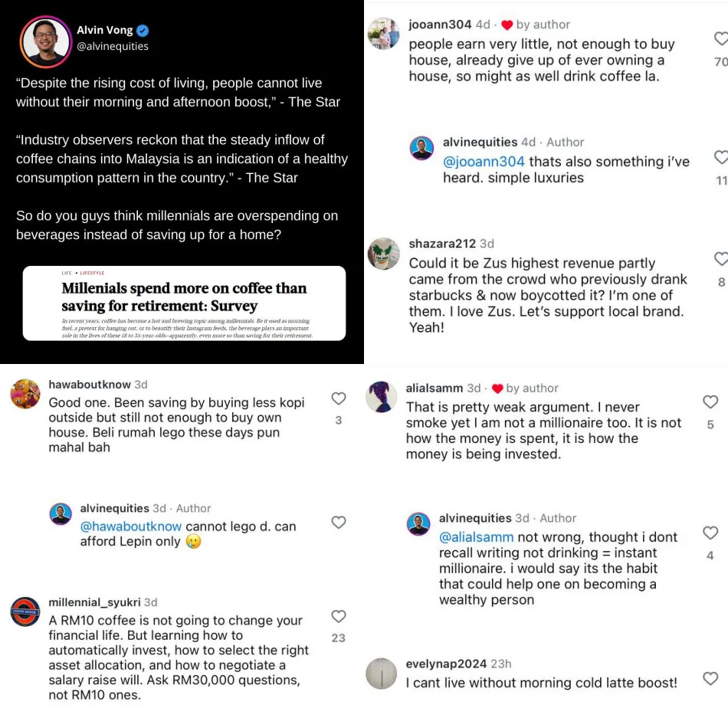Heart evelynap2024's cold latte comment
728x728 pixels.
click(710, 678)
